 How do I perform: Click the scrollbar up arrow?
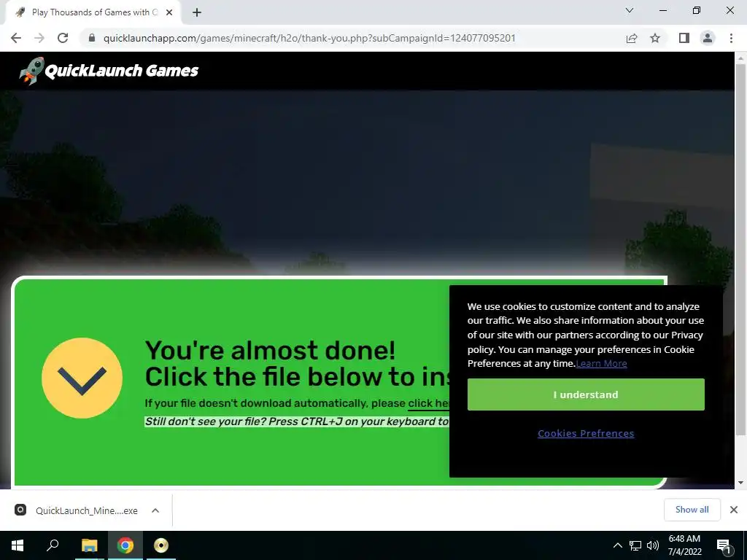click(x=740, y=58)
